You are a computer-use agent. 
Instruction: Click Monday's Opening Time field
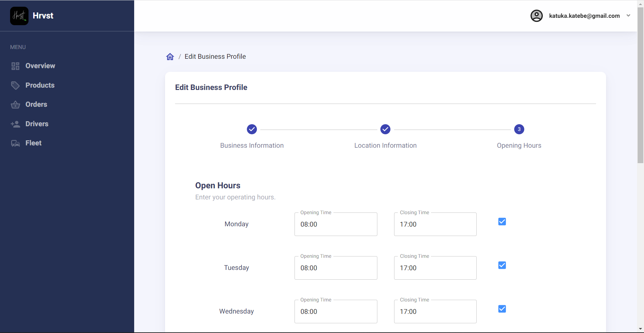point(335,224)
